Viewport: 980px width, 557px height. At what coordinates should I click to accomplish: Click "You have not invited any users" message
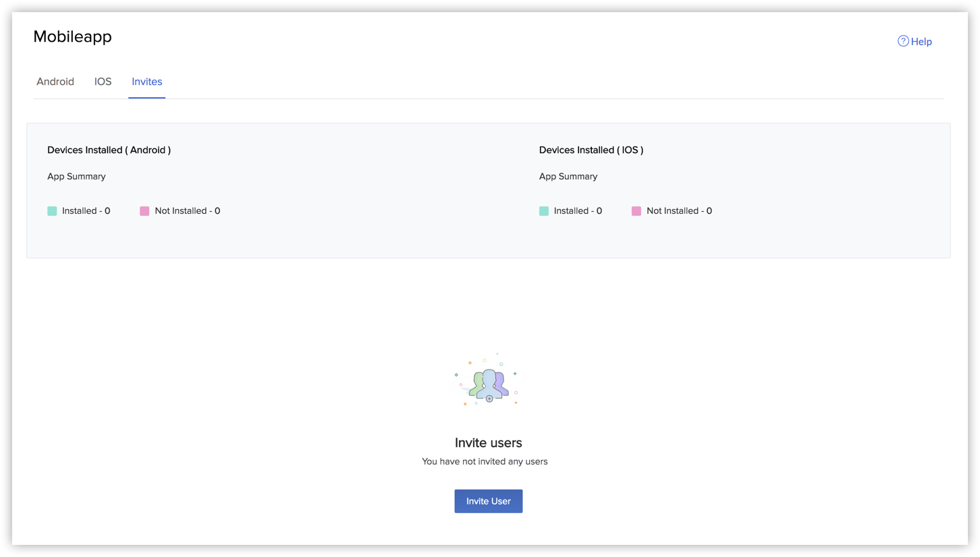(485, 462)
